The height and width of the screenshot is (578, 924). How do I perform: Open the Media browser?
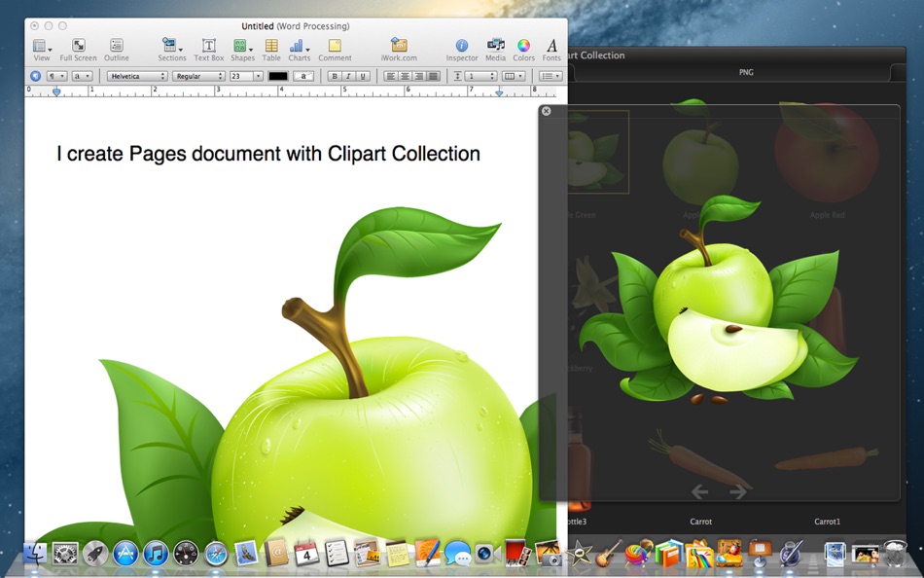(x=496, y=50)
